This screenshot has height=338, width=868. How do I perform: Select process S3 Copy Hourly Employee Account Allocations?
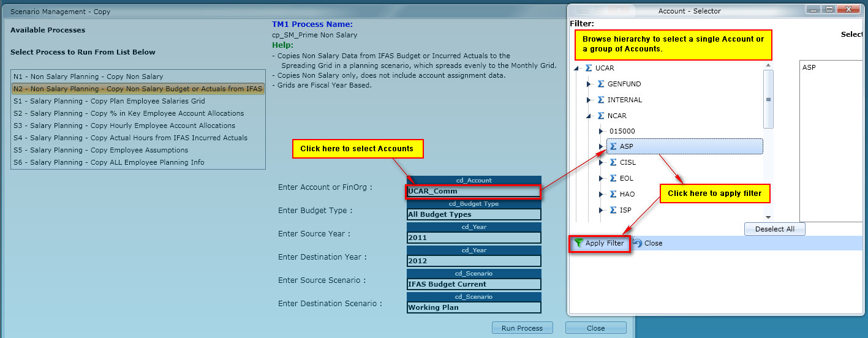(x=138, y=126)
